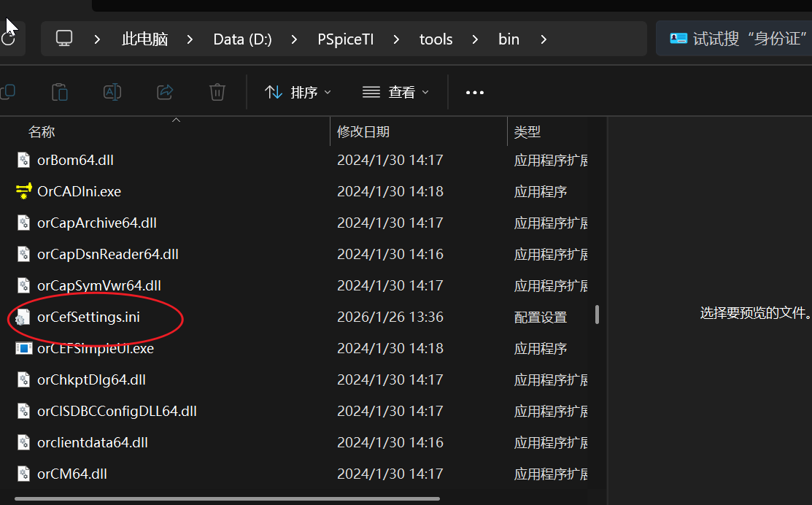
Task: Click the bin breadcrumb segment
Action: tap(509, 39)
